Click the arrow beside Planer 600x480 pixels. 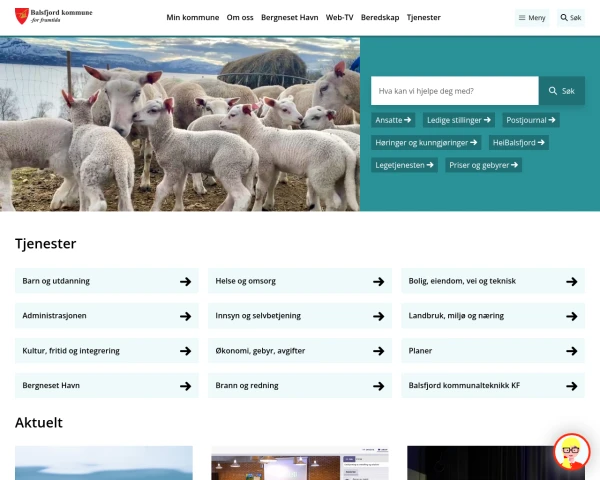(x=572, y=351)
